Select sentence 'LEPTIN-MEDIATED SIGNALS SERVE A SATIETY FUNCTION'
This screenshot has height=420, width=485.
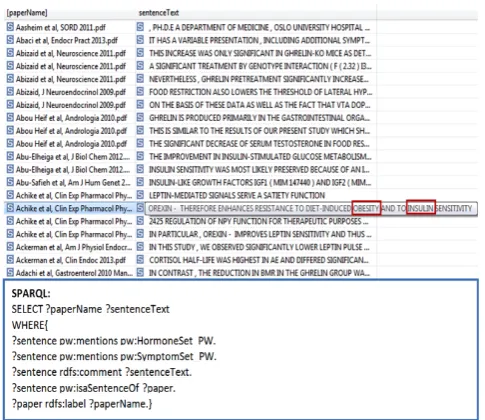(237, 196)
